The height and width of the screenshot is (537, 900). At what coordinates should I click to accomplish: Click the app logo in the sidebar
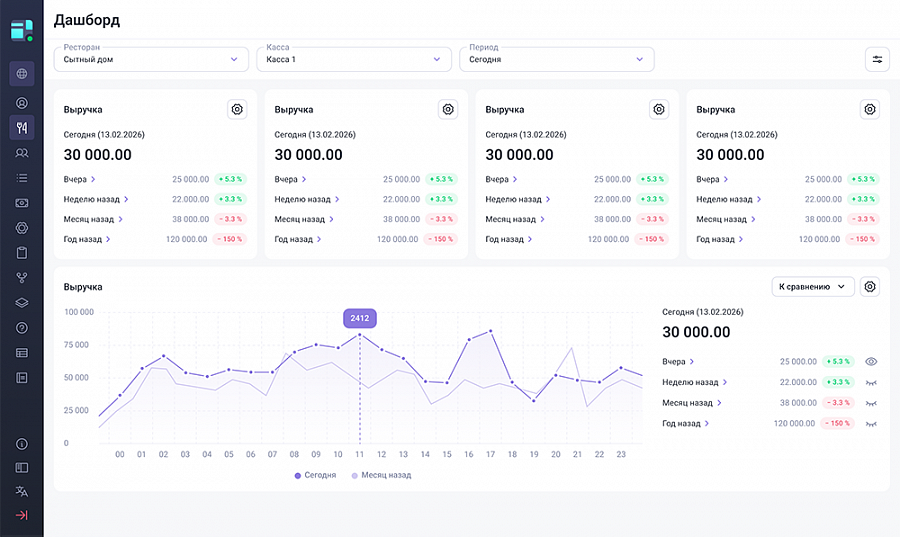(22, 30)
